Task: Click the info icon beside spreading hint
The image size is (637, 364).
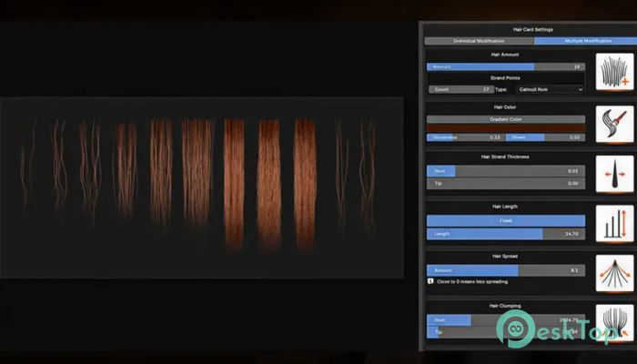Action: coord(430,281)
